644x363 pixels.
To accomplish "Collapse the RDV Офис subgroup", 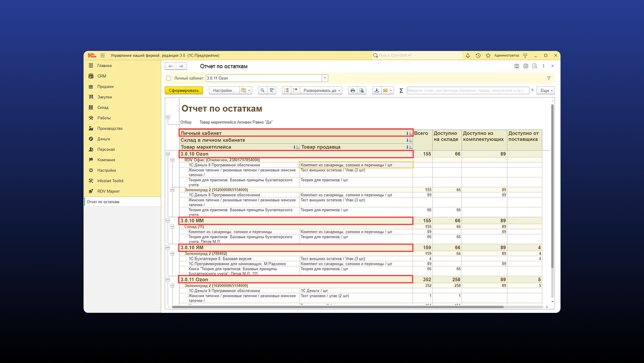I will [173, 160].
